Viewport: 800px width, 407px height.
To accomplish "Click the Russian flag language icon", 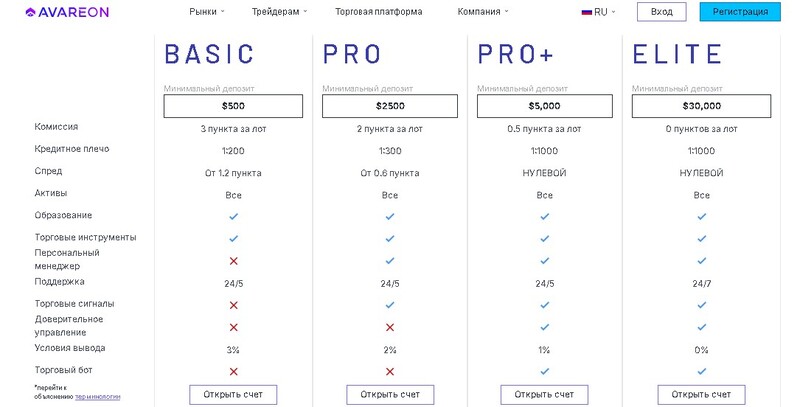I will 587,12.
